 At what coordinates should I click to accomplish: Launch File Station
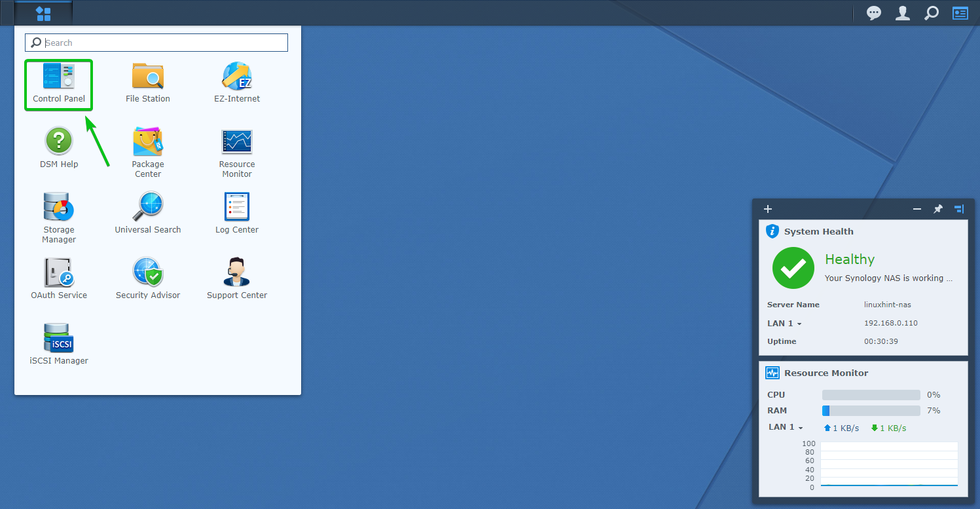[148, 83]
